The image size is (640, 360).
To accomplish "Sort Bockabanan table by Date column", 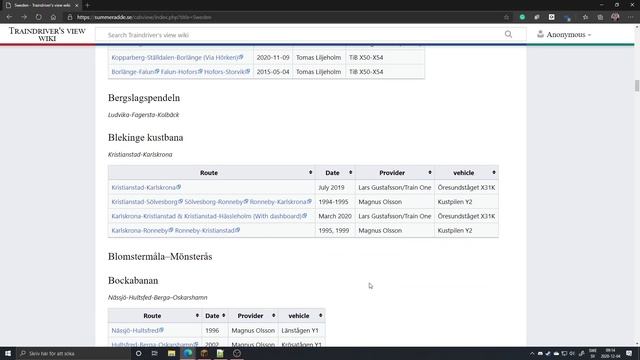I will (215, 316).
